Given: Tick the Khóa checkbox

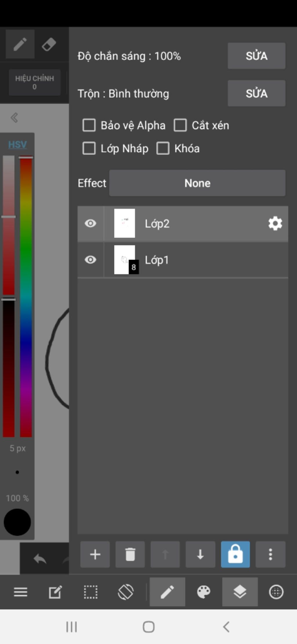Looking at the screenshot, I should 163,148.
